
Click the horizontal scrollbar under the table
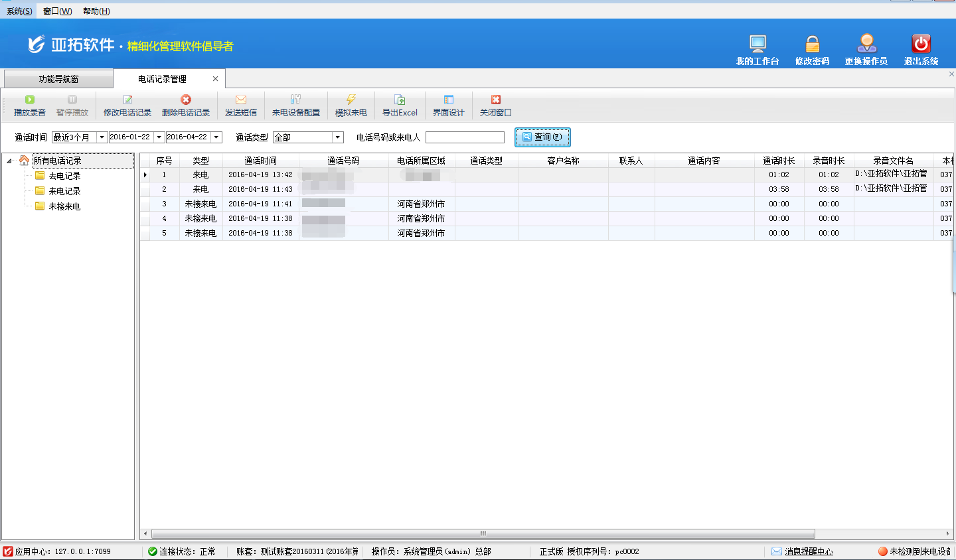tap(483, 533)
